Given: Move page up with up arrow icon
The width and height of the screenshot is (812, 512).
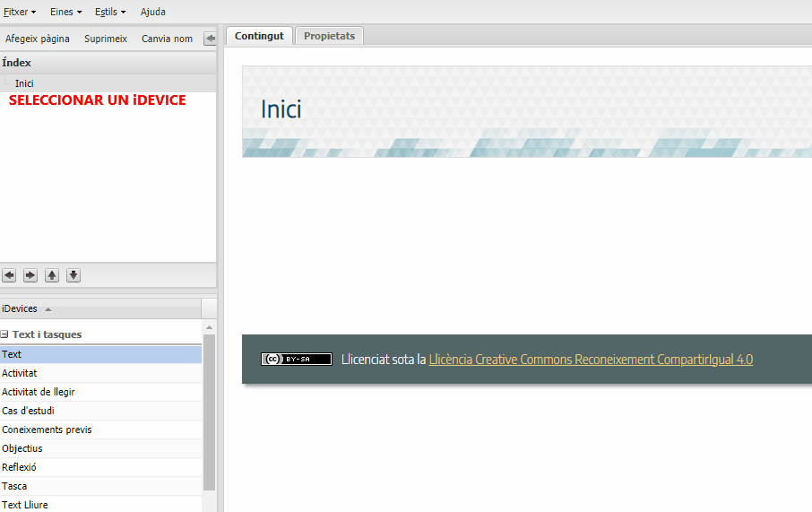Looking at the screenshot, I should (x=52, y=275).
